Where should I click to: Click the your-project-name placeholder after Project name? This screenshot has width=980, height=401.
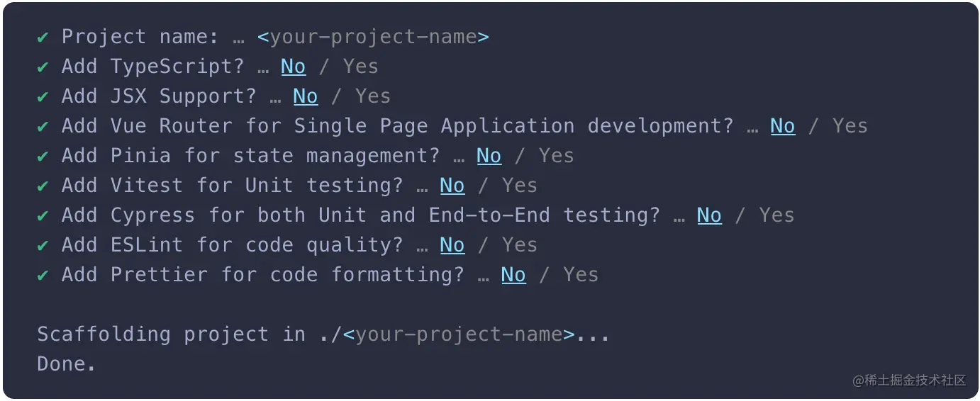pos(373,37)
